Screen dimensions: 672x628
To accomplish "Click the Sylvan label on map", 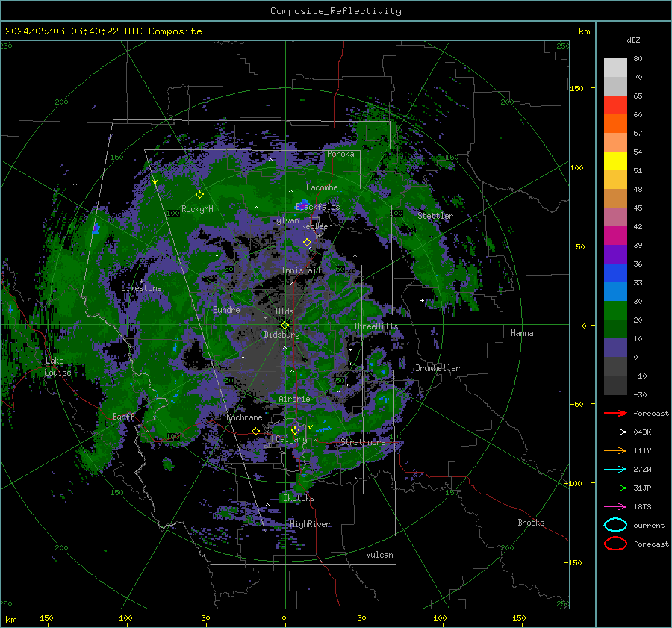I will 285,220.
